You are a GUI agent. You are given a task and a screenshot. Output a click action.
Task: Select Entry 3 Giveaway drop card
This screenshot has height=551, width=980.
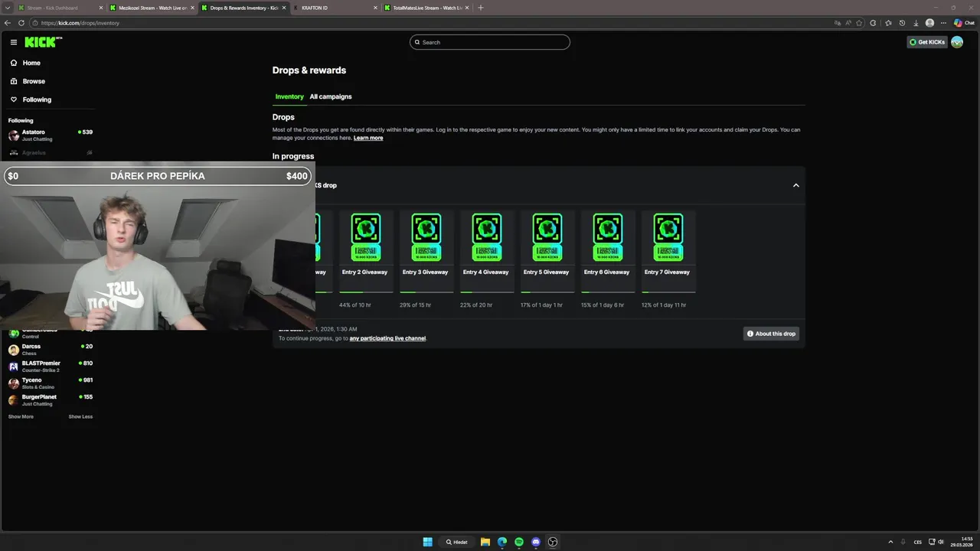[426, 251]
